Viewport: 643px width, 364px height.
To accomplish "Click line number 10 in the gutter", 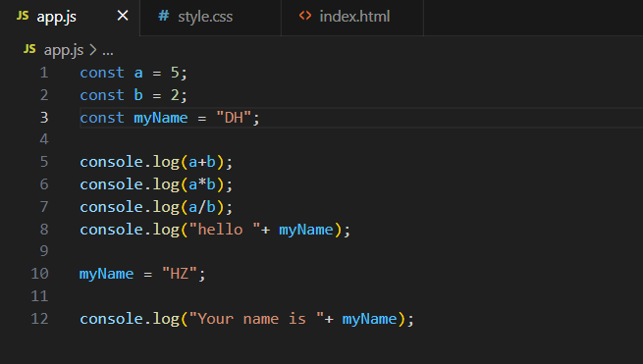I will click(40, 274).
